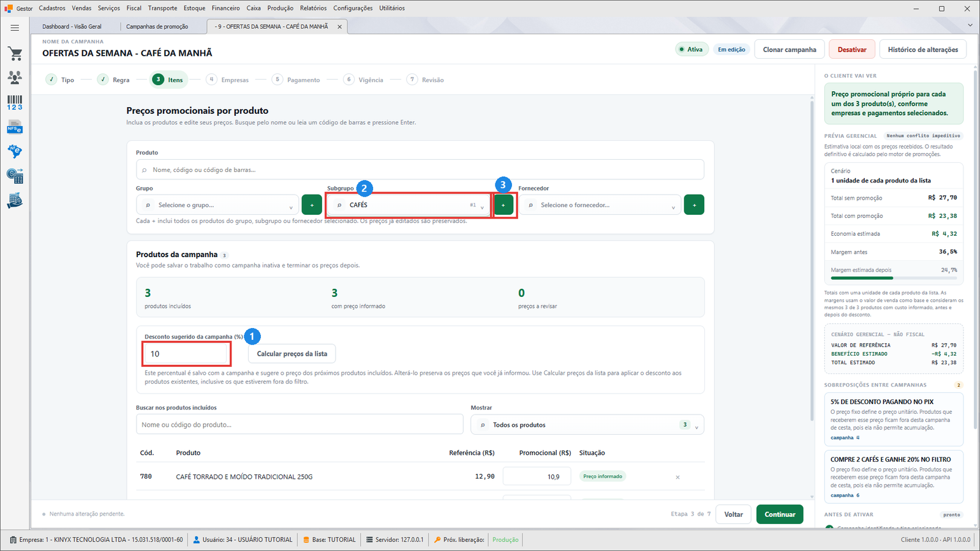Click the 'Buscar nos produtos incluídos' field
The height and width of the screenshot is (551, 980).
[300, 425]
